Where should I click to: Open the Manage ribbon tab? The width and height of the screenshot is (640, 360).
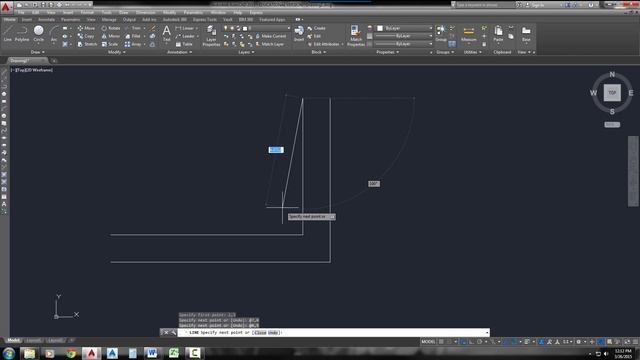[109, 19]
